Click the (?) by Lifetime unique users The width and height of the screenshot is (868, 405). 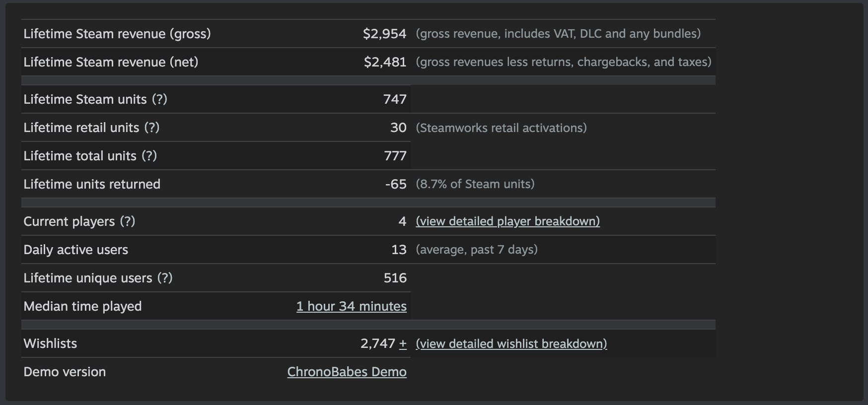165,278
